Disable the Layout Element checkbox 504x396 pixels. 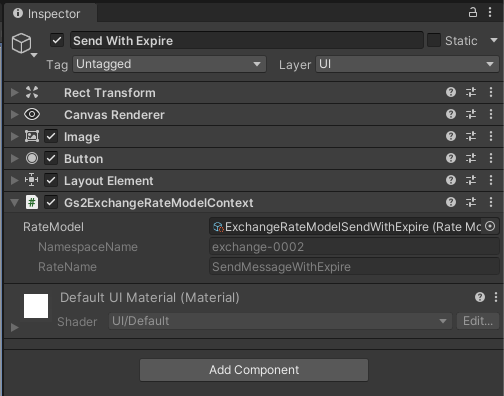[x=51, y=180]
